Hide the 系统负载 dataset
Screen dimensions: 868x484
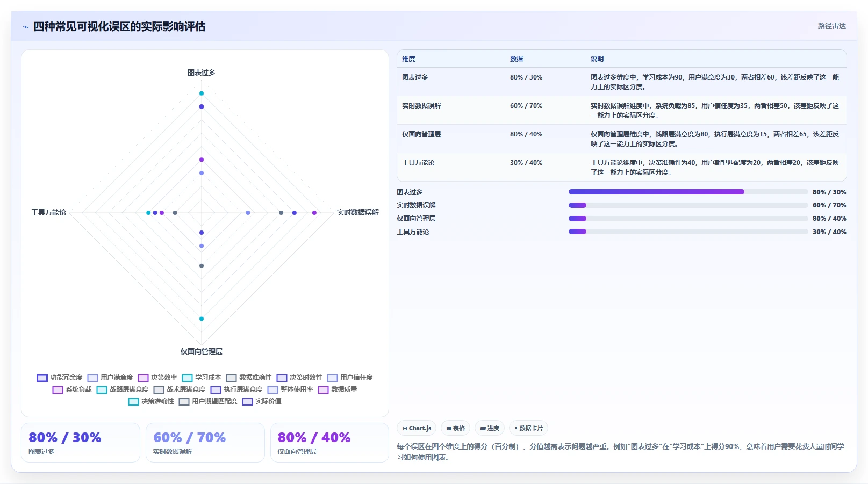pyautogui.click(x=72, y=389)
